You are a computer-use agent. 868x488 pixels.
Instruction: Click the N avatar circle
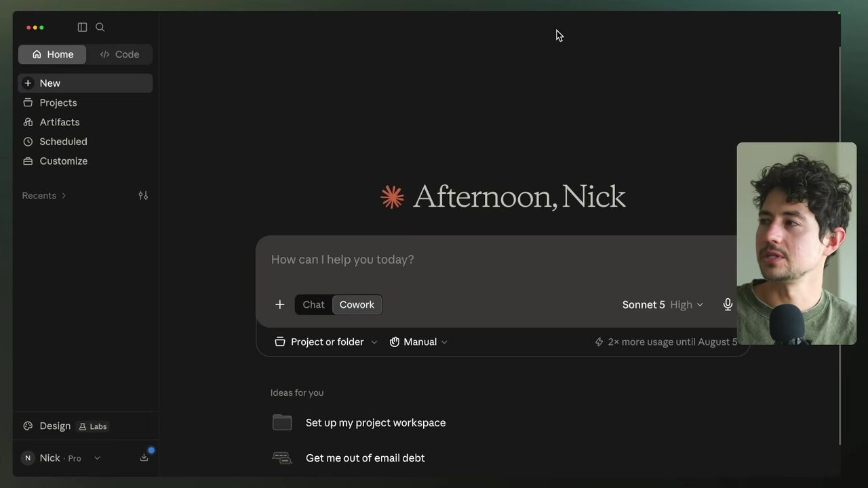[x=28, y=458]
